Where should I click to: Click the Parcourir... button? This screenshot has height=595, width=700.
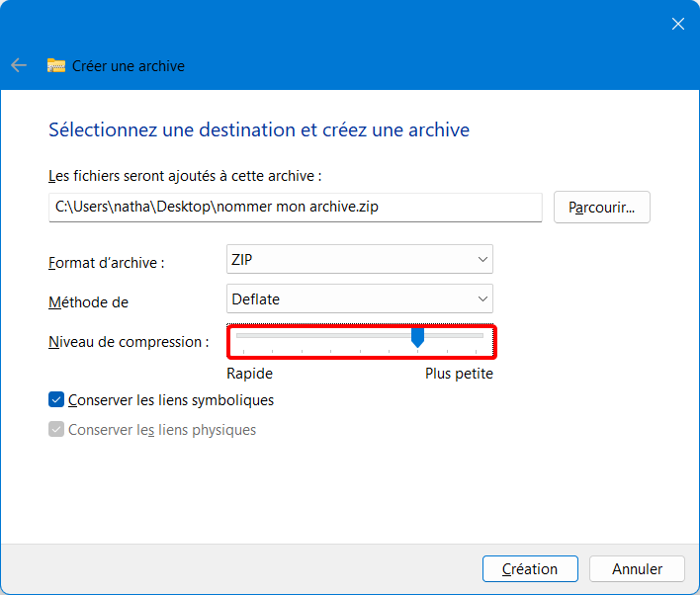602,208
